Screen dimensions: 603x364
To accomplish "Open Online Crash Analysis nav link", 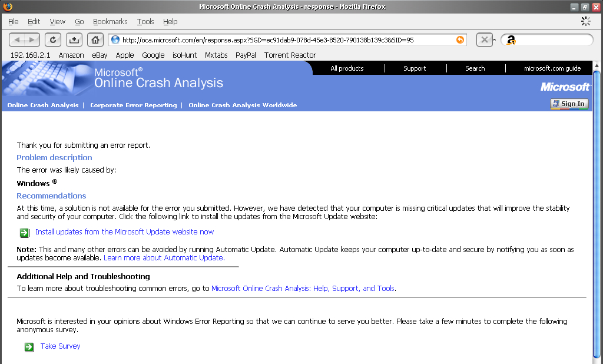I will pos(42,105).
